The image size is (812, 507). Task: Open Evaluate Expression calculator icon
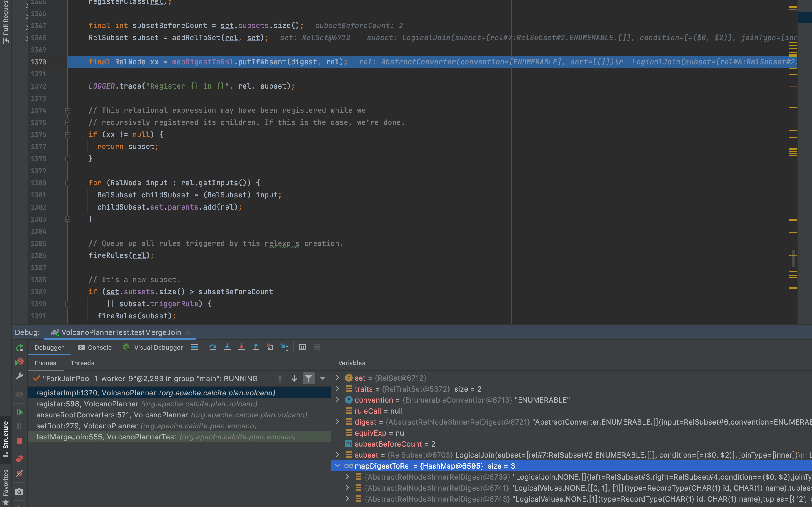303,347
